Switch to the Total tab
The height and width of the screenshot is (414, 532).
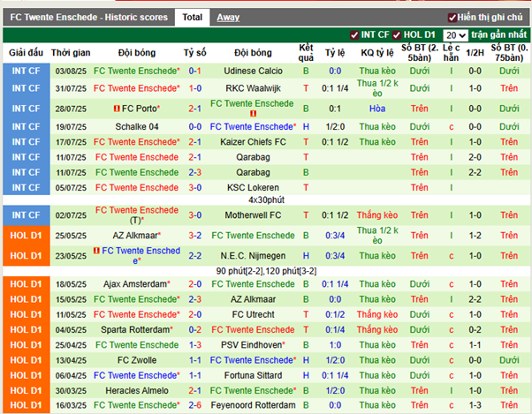(192, 18)
